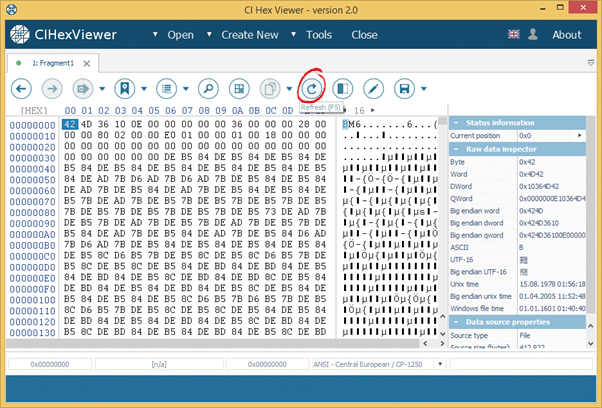Toggle the side panel layout icon
The image size is (602, 408).
point(342,89)
